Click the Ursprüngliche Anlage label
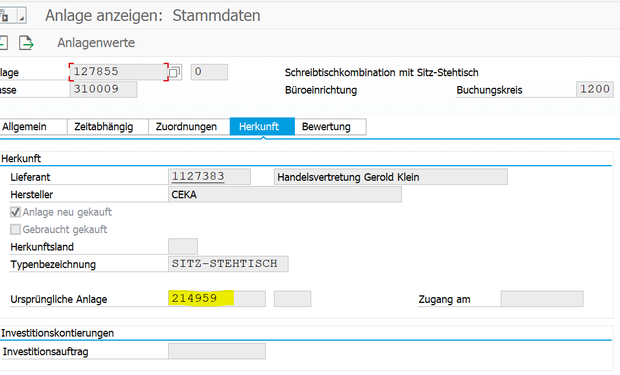Viewport: 620px width, 375px height. 59,299
